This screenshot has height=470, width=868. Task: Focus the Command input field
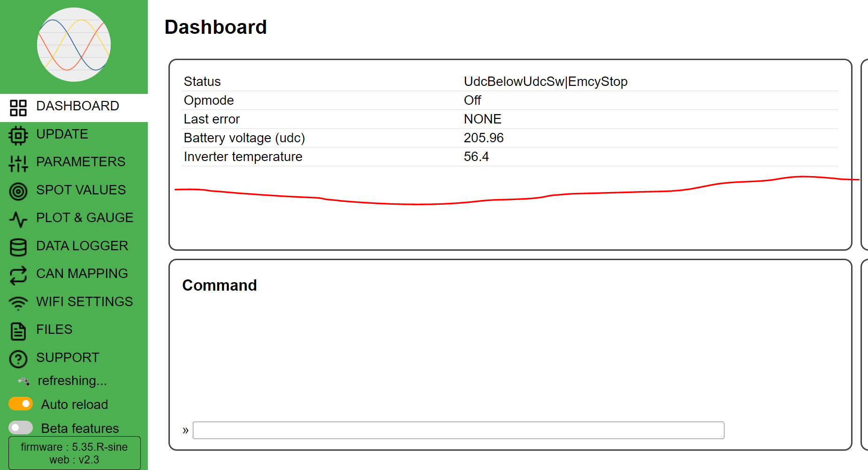(x=458, y=430)
